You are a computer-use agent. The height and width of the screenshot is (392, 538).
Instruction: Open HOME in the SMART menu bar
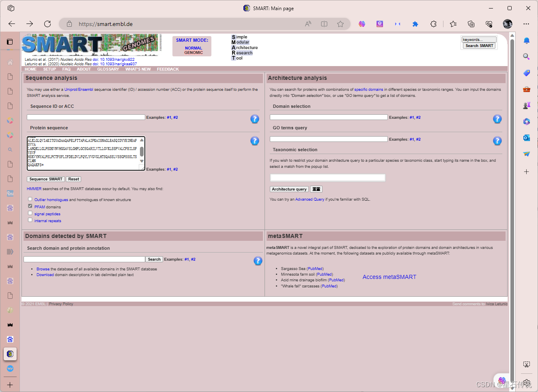click(x=30, y=69)
